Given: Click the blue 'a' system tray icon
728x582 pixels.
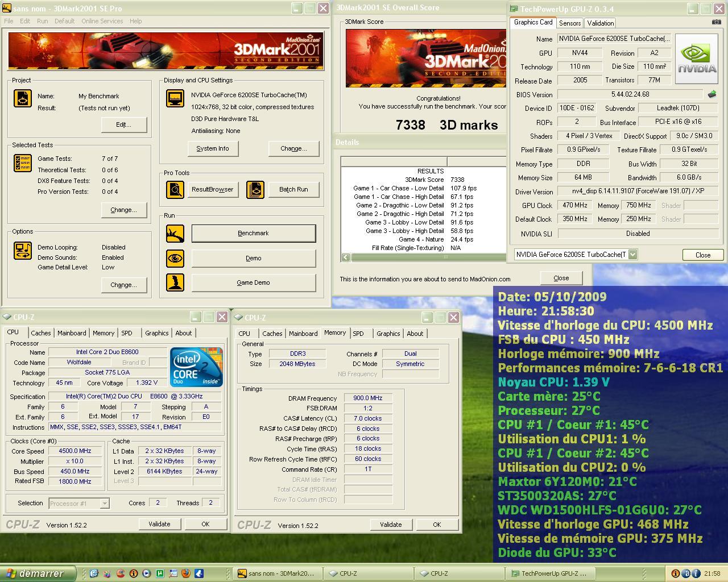Looking at the screenshot, I should coord(686,573).
